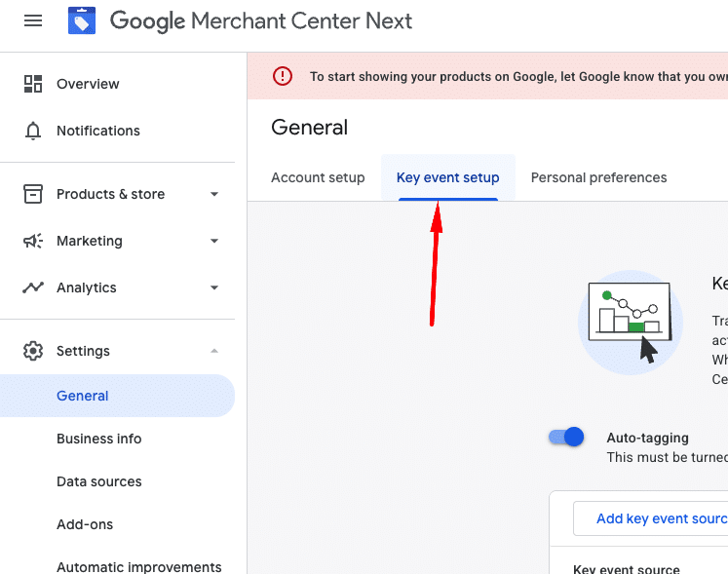Open the Personal preferences tab
The image size is (728, 574).
click(x=599, y=178)
